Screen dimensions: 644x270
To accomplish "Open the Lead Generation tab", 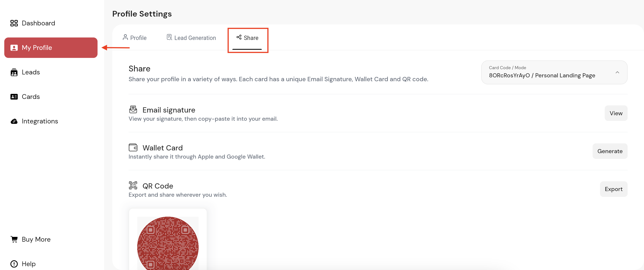I will (191, 38).
